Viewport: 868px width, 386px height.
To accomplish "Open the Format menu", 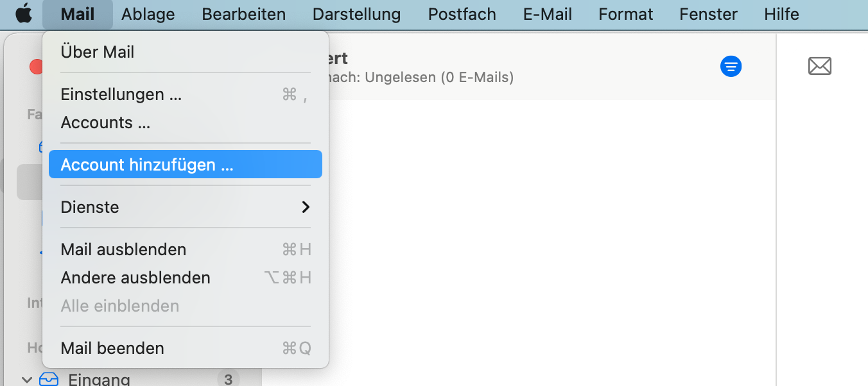I will coord(625,14).
